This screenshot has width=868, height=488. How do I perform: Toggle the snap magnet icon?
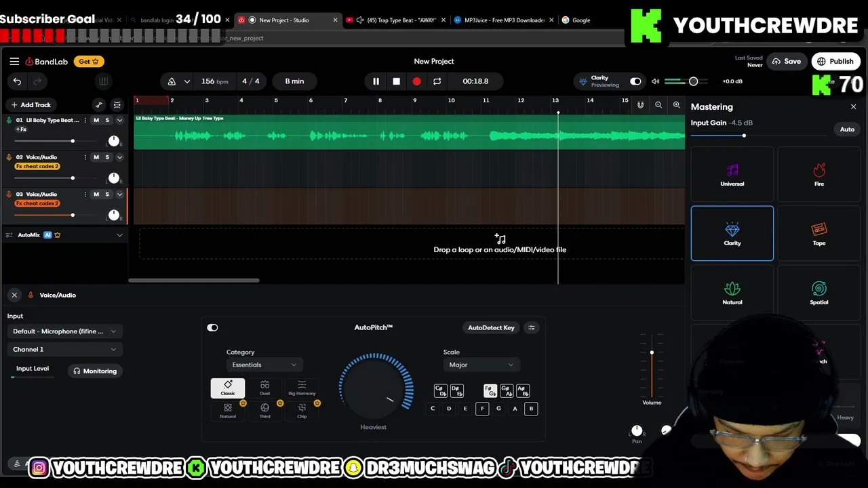click(640, 105)
